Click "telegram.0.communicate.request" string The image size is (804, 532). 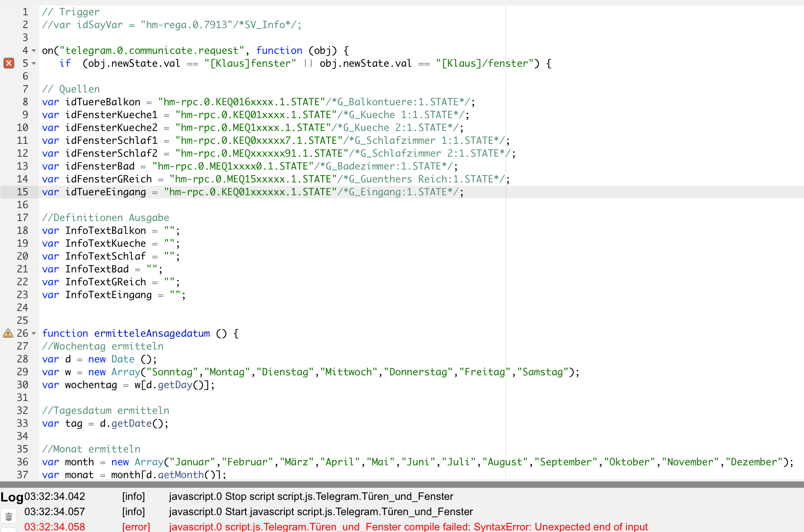(x=152, y=51)
